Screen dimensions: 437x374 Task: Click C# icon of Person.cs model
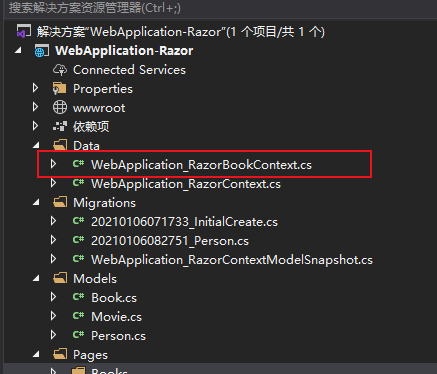tap(78, 335)
